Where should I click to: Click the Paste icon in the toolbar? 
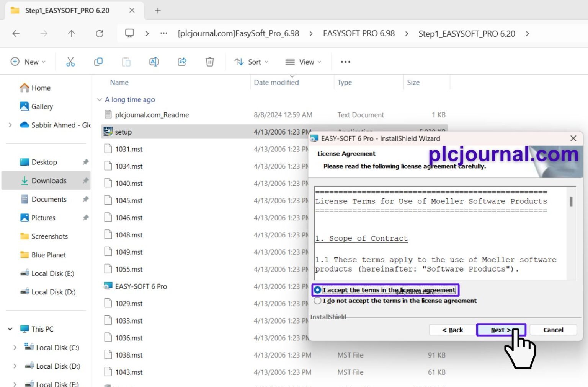click(x=126, y=62)
